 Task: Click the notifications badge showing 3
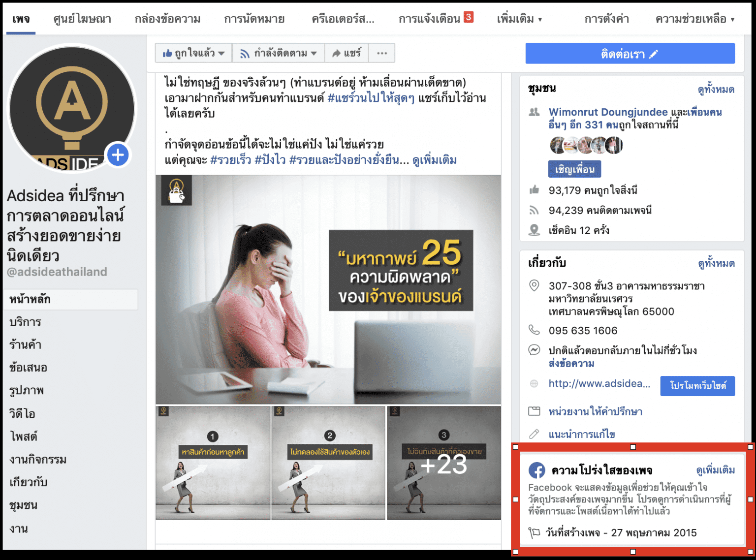(468, 17)
